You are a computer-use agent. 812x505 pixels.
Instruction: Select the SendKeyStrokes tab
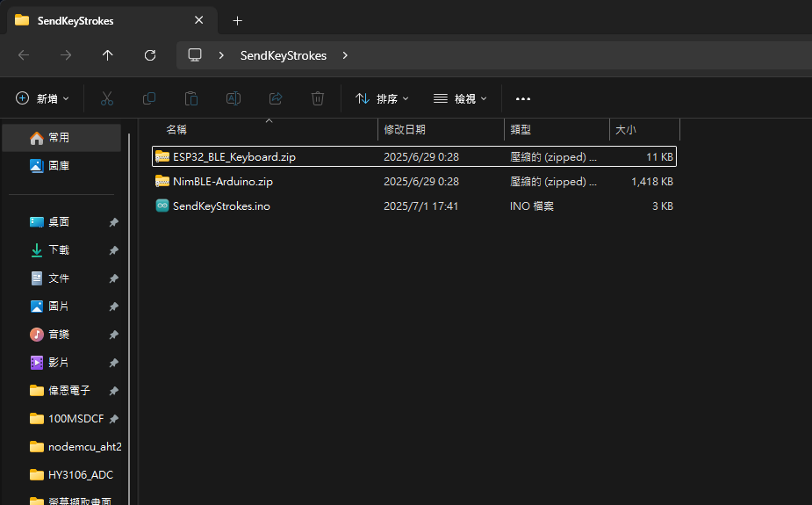click(111, 21)
